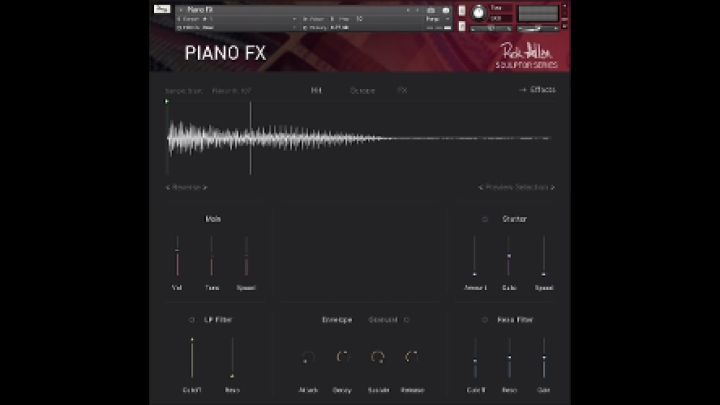Select the FX tab
The image size is (720, 405).
point(402,90)
